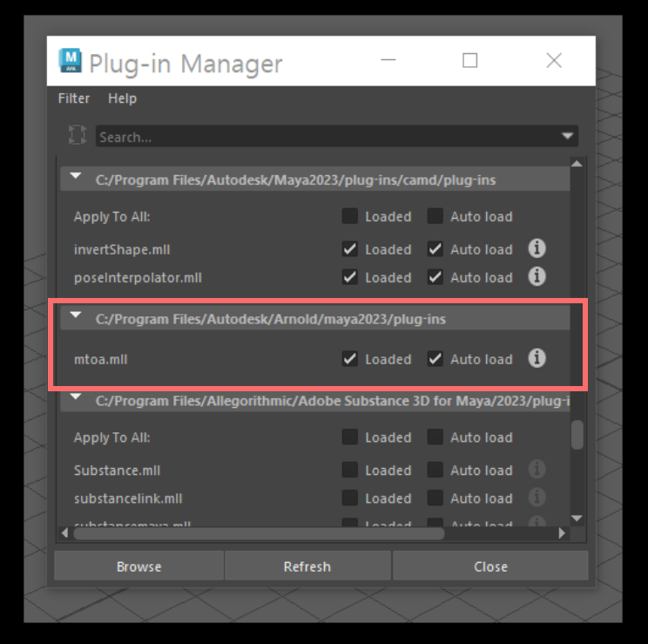The height and width of the screenshot is (644, 648).
Task: Select the Substance.mll plug-in name
Action: (117, 471)
